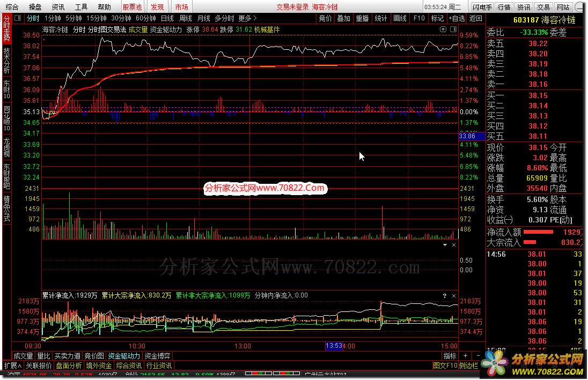
Task: Click the 标记 mark tool
Action: point(437,18)
